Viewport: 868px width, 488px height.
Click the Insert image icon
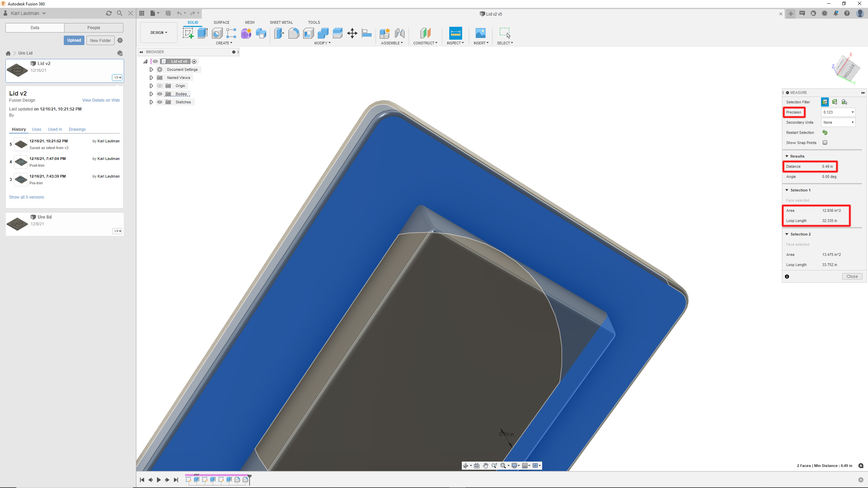point(480,33)
